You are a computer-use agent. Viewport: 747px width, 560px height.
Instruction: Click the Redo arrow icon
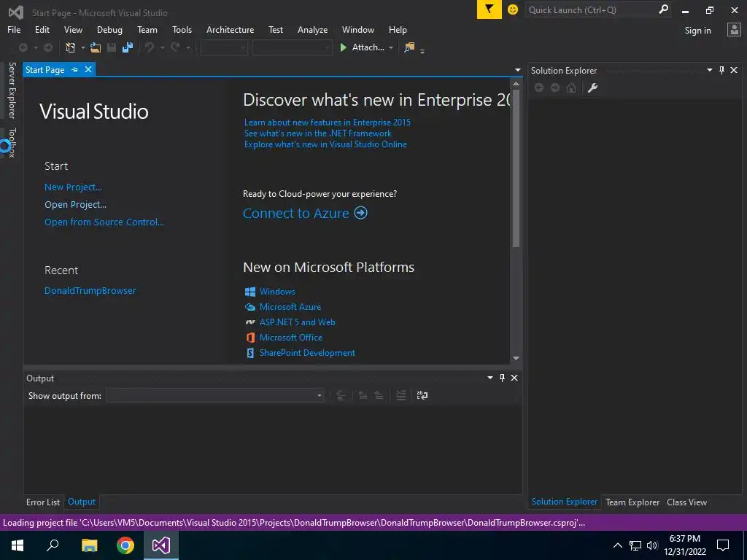pyautogui.click(x=175, y=47)
